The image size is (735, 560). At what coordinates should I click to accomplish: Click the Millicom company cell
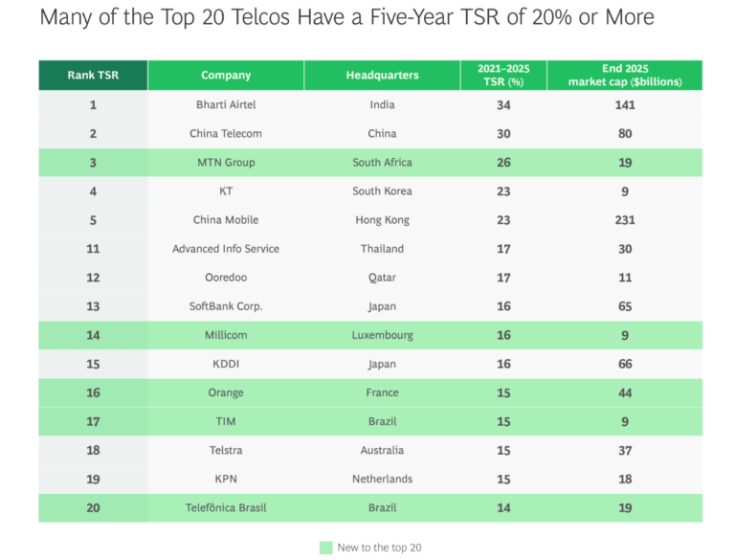point(226,335)
